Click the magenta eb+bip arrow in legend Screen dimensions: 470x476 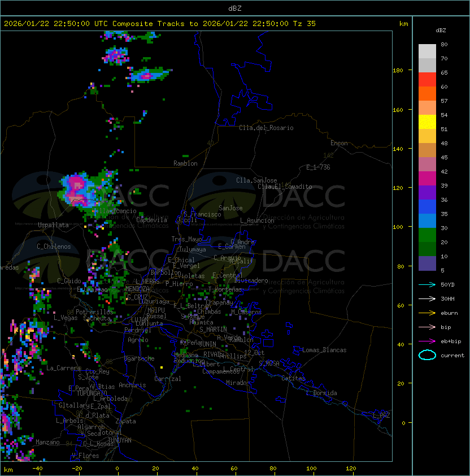427,341
